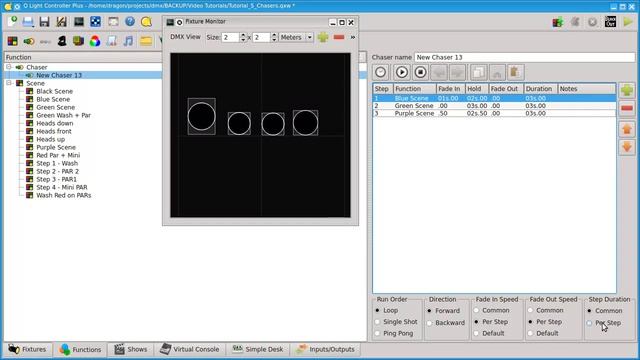
Task: Open the Shows tab
Action: (x=131, y=349)
